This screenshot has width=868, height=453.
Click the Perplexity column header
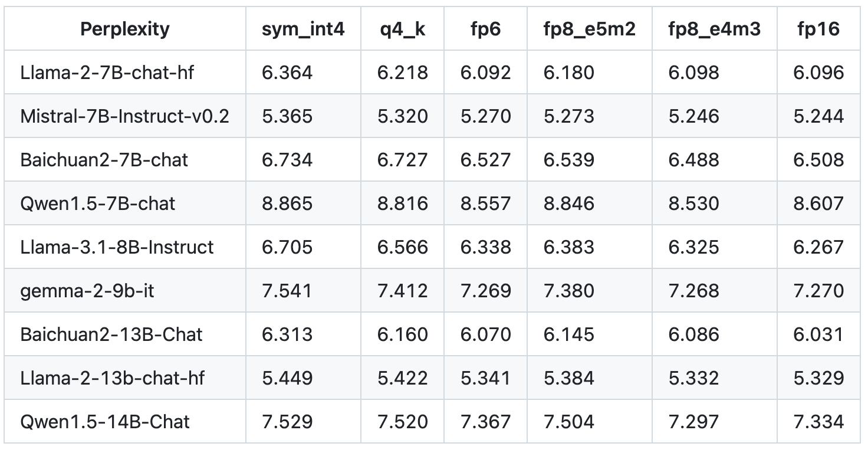tap(125, 29)
